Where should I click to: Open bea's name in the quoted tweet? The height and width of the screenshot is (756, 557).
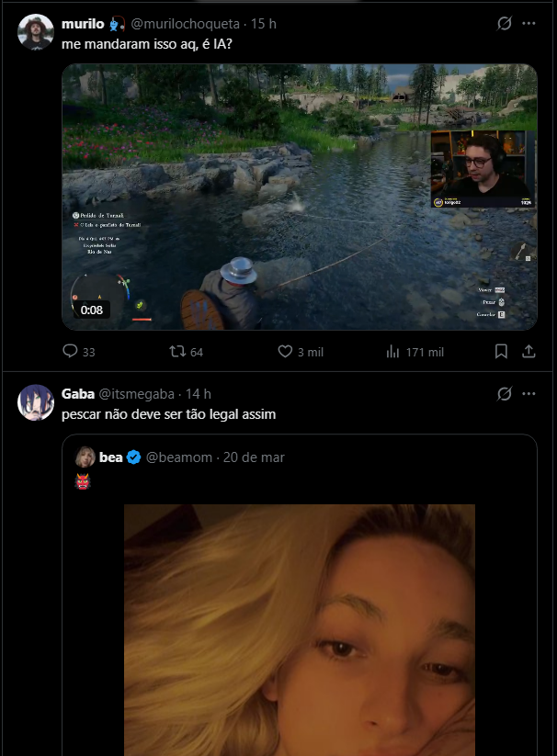[x=110, y=457]
